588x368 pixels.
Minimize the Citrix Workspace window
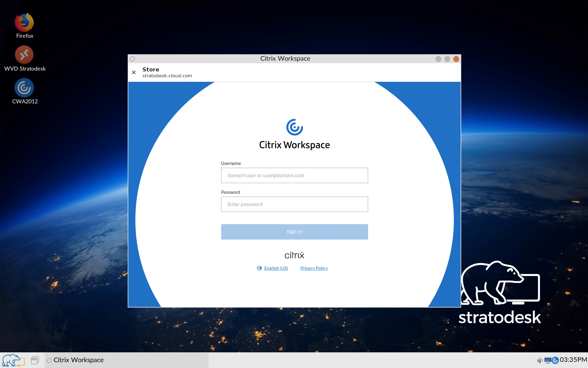[438, 59]
